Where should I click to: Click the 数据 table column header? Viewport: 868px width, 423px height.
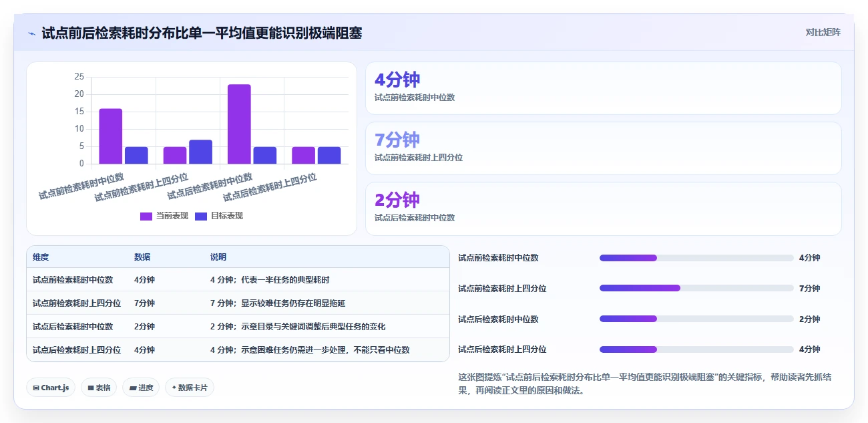tap(142, 257)
